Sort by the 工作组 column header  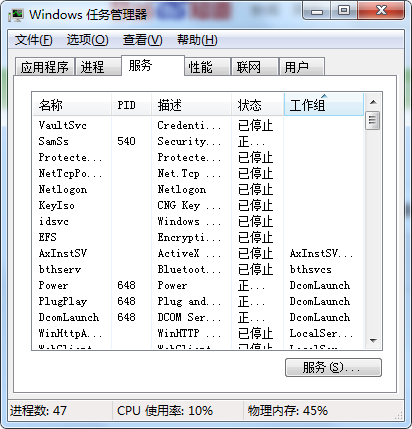[x=324, y=105]
